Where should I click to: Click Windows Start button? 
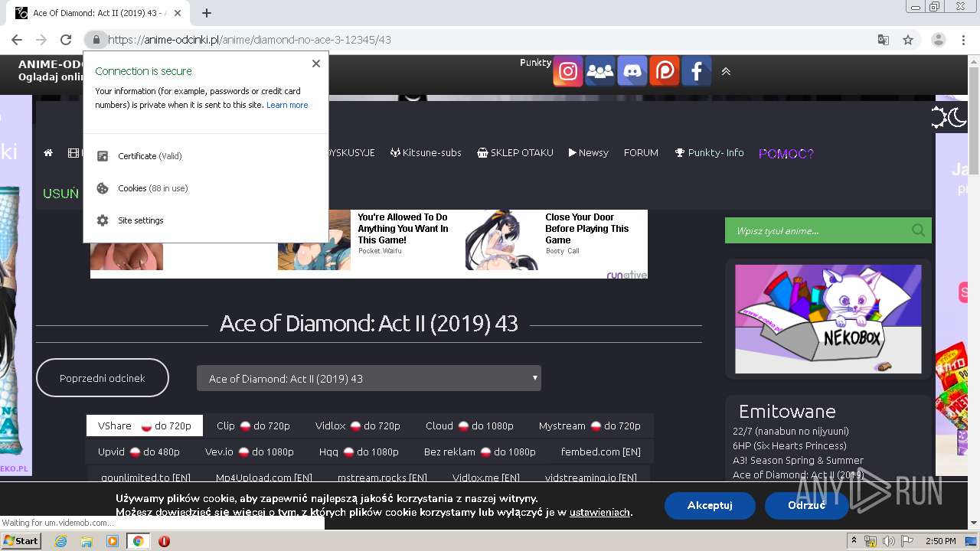(x=21, y=541)
